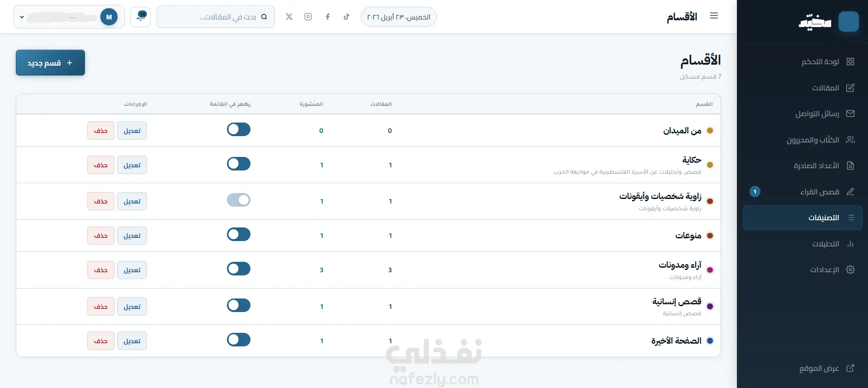Click the dashboard grid icon
Screen dimensions: 868x388
(x=850, y=62)
